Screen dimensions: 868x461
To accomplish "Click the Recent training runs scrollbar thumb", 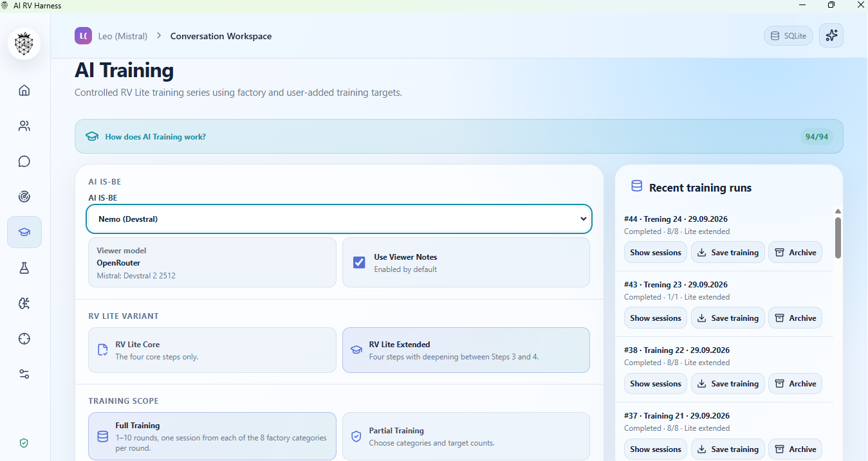I will point(838,237).
